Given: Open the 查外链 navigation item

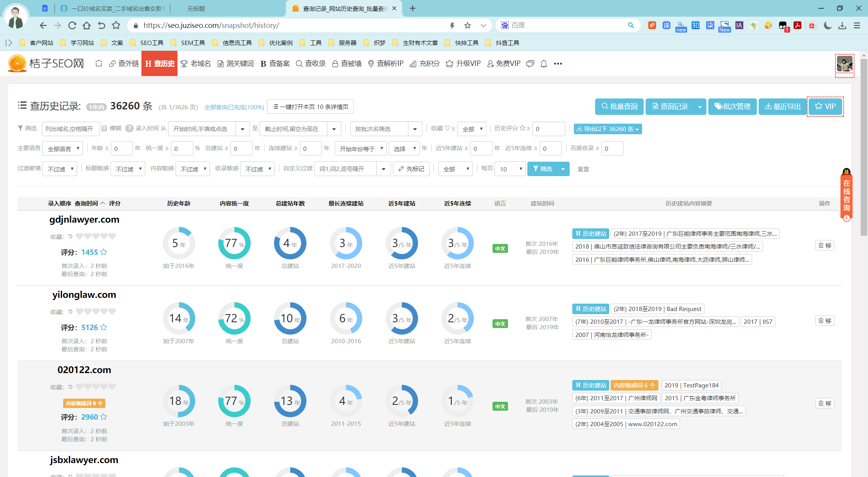Looking at the screenshot, I should (124, 64).
